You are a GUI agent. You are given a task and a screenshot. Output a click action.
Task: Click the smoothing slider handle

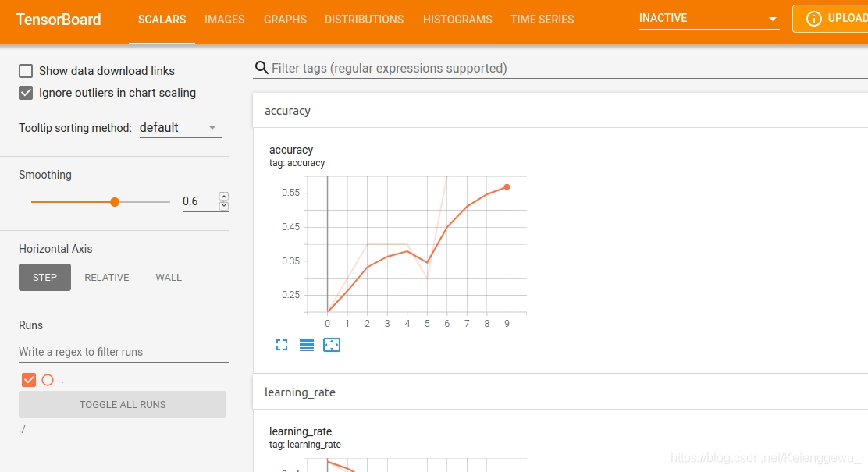(x=115, y=202)
